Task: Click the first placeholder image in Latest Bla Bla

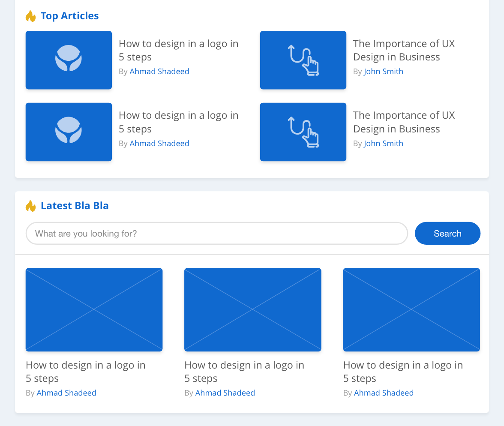Action: (x=94, y=310)
